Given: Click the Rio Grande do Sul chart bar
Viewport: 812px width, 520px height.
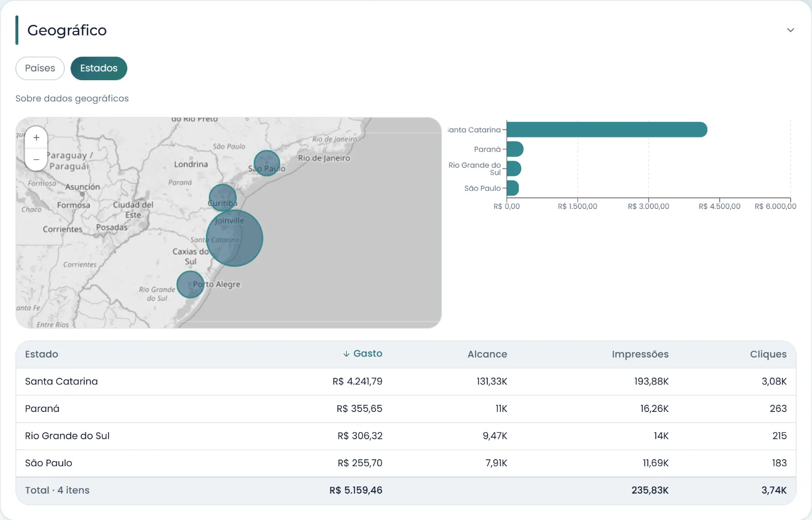Looking at the screenshot, I should point(514,168).
